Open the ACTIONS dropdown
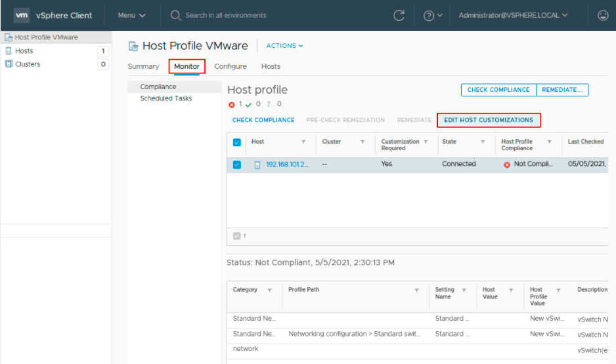 [284, 46]
